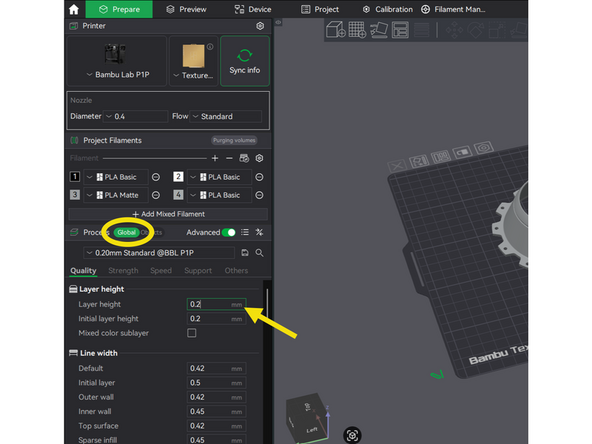Click filament 2 white color swatch
Image resolution: width=592 pixels, height=444 pixels.
[178, 177]
